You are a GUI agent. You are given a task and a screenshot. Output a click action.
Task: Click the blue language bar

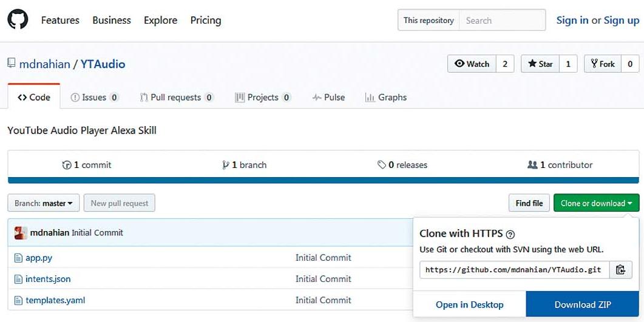tap(323, 180)
